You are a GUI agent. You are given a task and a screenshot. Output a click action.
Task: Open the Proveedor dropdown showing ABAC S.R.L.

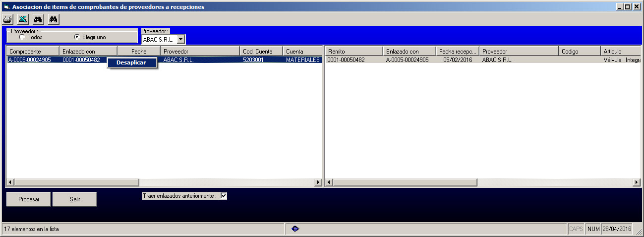pos(180,39)
